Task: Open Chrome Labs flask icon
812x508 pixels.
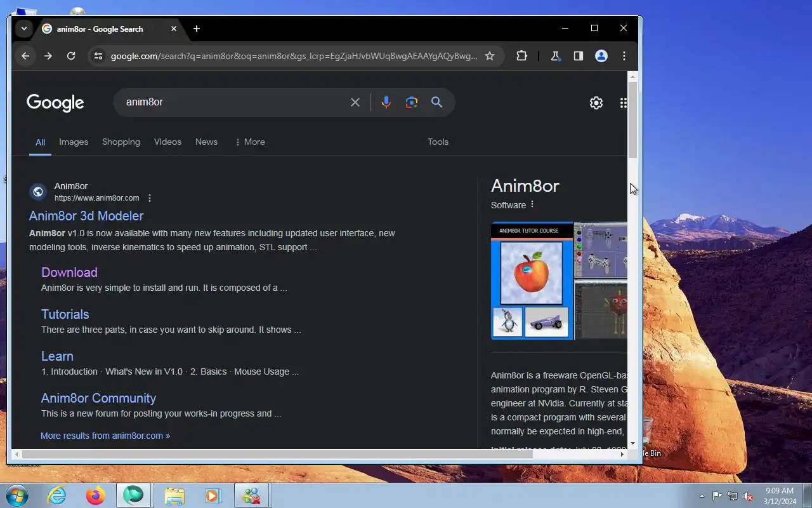Action: (x=555, y=56)
